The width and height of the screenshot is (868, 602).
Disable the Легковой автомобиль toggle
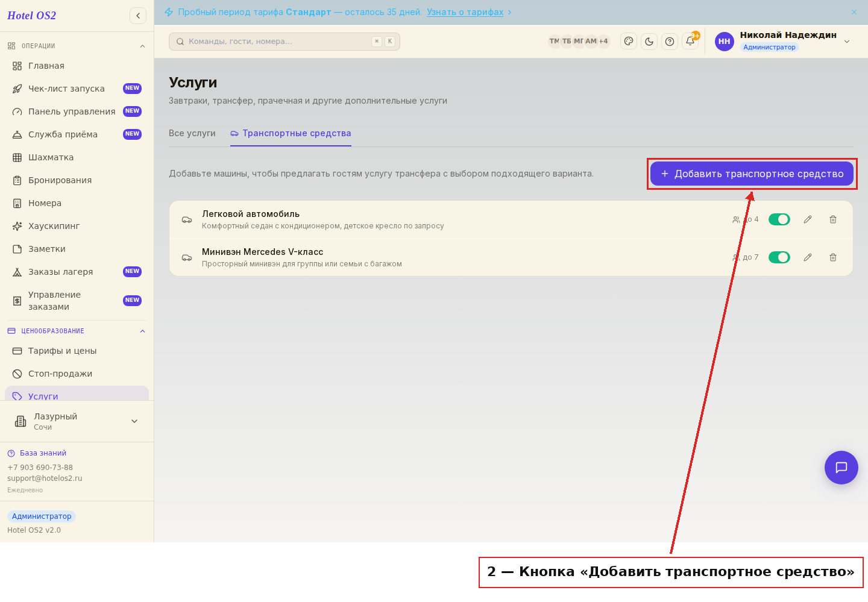click(779, 219)
